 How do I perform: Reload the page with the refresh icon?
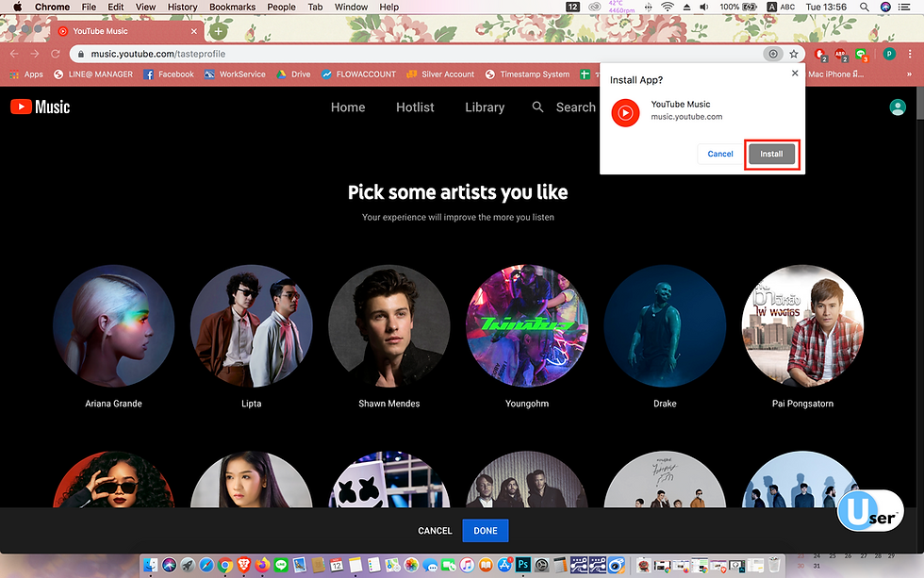coord(56,54)
